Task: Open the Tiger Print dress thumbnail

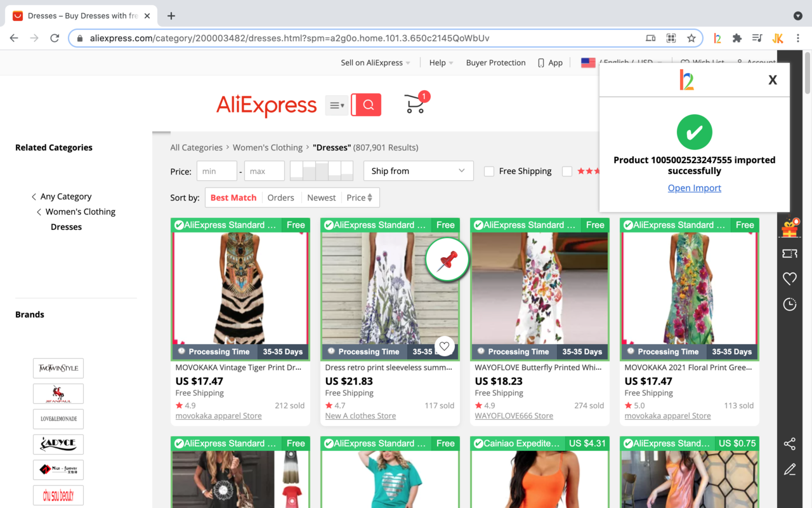Action: 240,289
